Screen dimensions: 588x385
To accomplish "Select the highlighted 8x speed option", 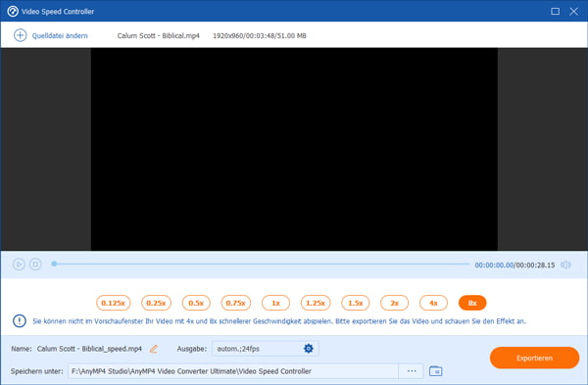I will (x=472, y=303).
